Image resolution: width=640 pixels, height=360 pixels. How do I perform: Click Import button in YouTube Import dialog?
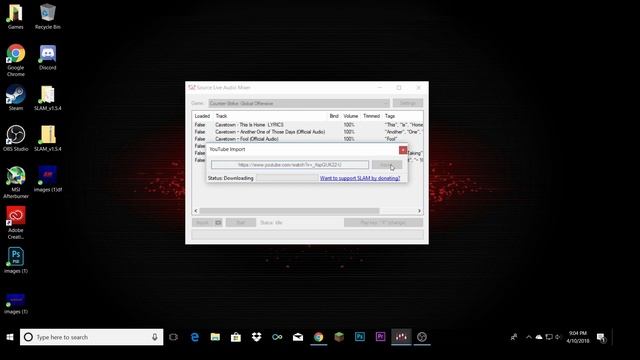[387, 164]
